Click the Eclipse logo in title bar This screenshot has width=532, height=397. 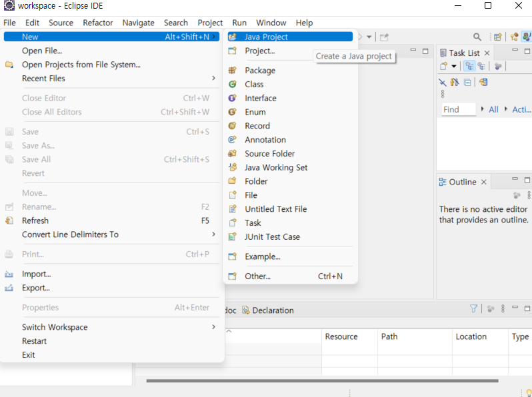pos(9,5)
